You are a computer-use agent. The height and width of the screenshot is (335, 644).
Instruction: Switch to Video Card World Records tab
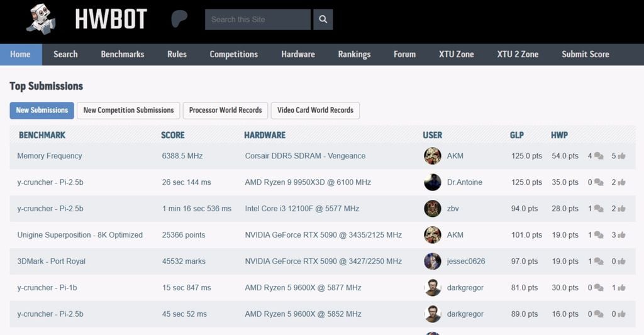pyautogui.click(x=315, y=111)
